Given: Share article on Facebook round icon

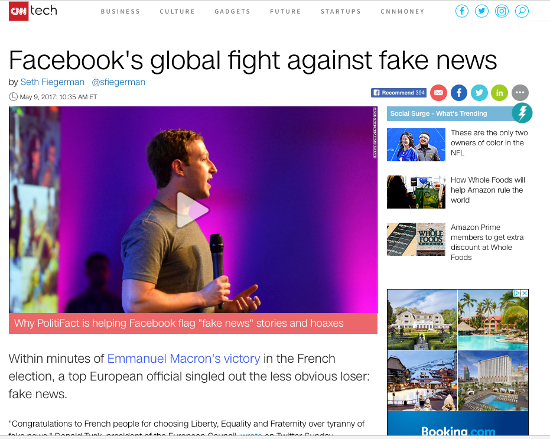Looking at the screenshot, I should coord(459,93).
